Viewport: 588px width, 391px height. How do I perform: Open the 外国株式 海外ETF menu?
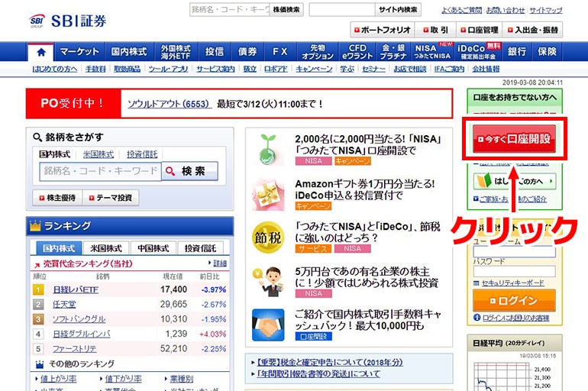(x=176, y=52)
